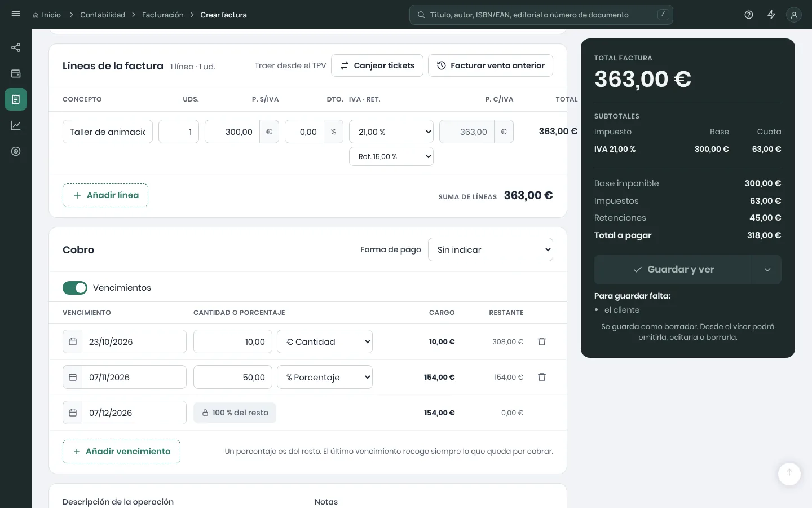This screenshot has width=812, height=508.
Task: Add a new line with Añadir línea
Action: click(105, 195)
